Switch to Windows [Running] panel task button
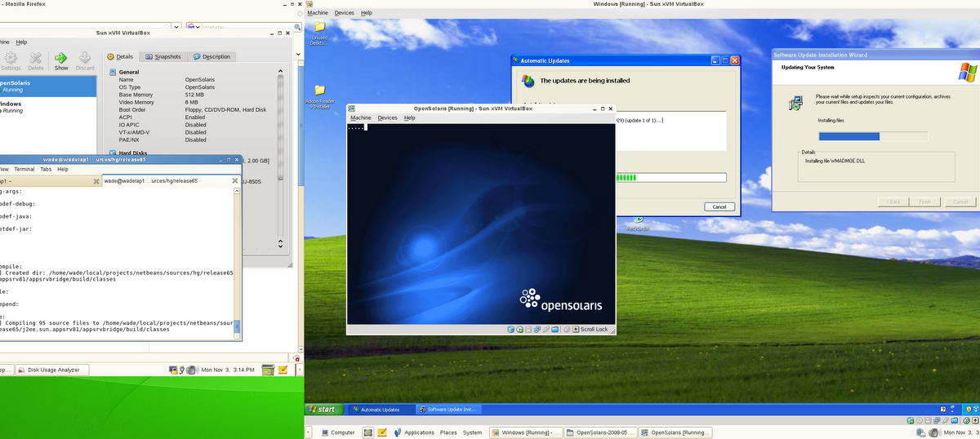Screen dimensions: 980x439 click(526, 432)
